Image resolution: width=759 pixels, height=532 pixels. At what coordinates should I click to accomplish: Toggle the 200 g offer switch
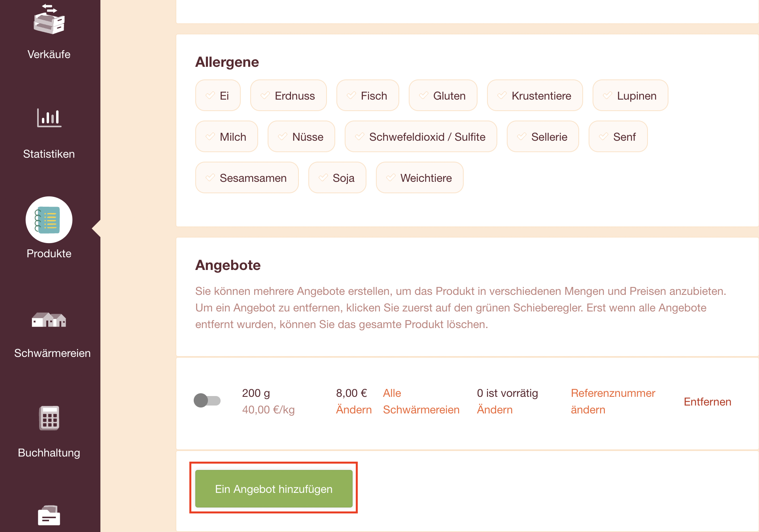pyautogui.click(x=207, y=400)
